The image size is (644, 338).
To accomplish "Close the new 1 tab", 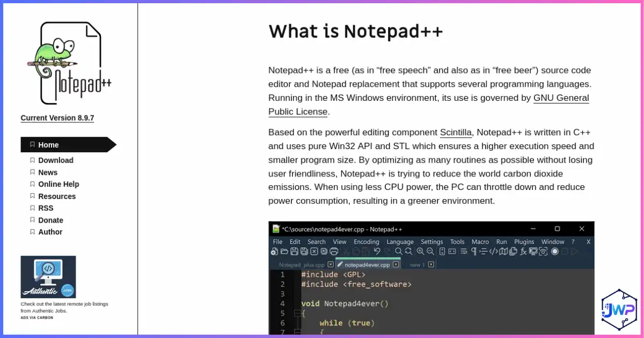I will click(431, 264).
